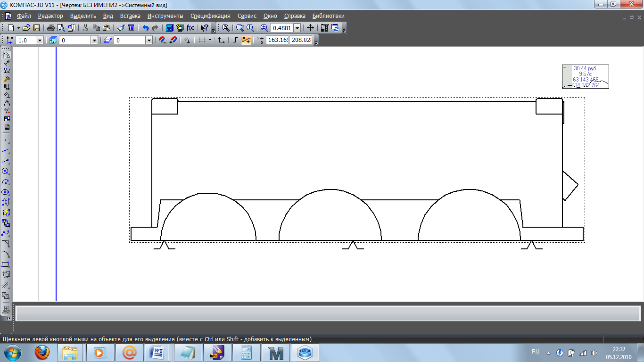Click the Print icon in toolbar

pos(50,28)
